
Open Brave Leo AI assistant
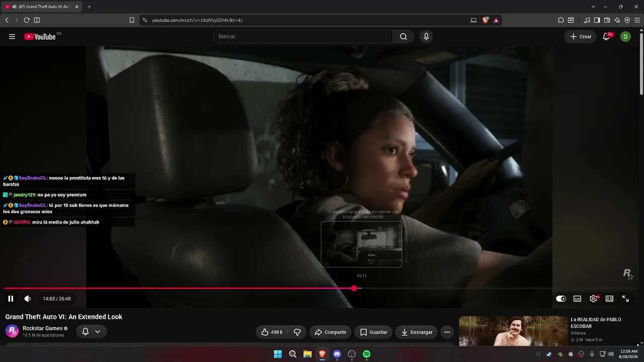coord(617,20)
